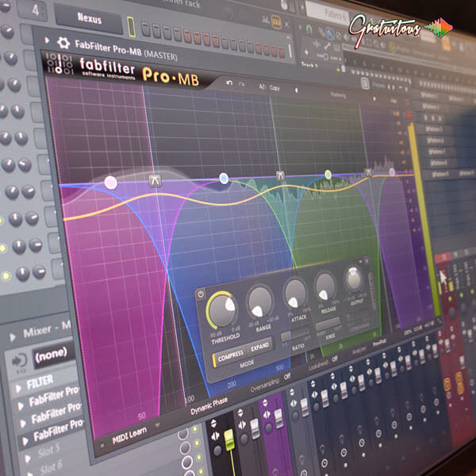Screen dimensions: 476x476
Task: Select empty Slot 5
Action: click(x=50, y=450)
